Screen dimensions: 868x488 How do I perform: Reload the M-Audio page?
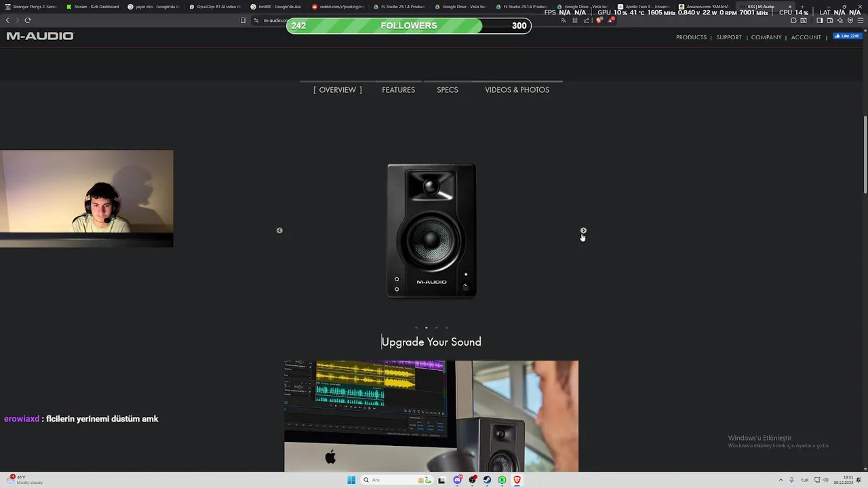[28, 20]
